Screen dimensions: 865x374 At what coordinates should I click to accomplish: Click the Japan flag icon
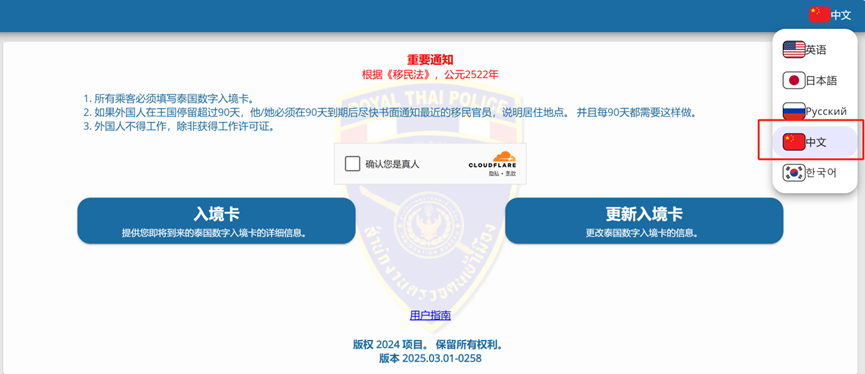[x=794, y=81]
